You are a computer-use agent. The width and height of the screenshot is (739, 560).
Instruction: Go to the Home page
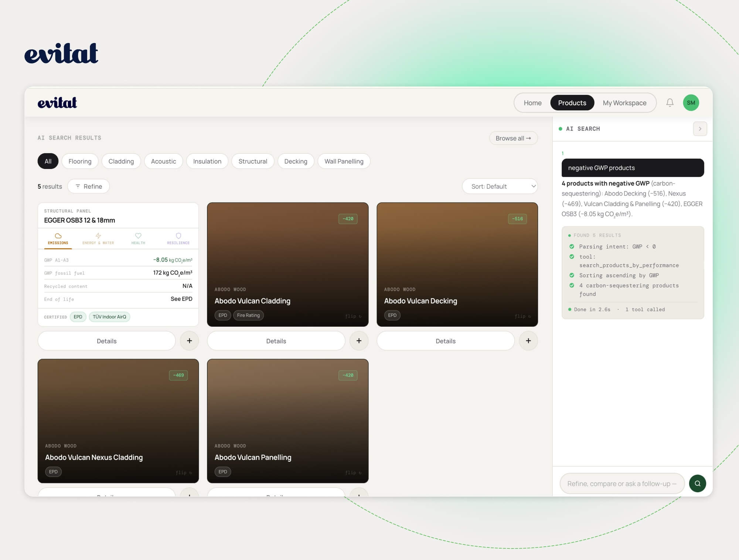point(532,103)
